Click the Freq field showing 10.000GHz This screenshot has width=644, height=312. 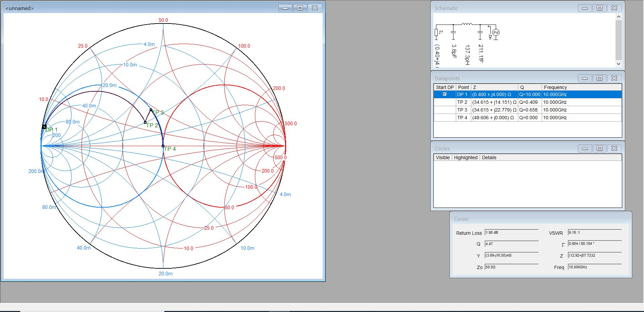tap(594, 267)
